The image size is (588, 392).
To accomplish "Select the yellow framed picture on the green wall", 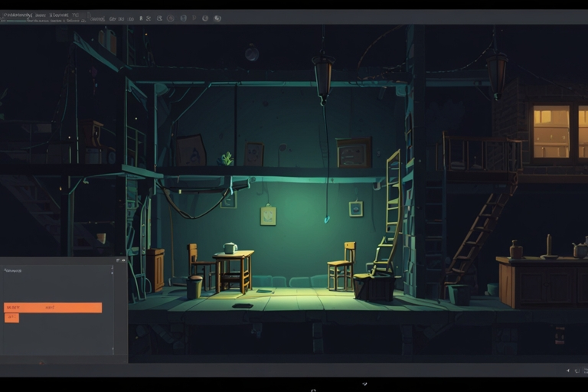I will 268,216.
